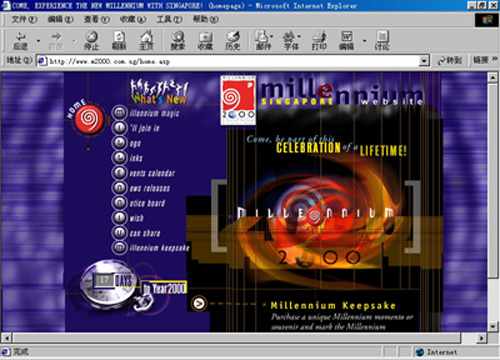Click the Millennium Keepsake heading link
The height and width of the screenshot is (360, 500).
pos(333,305)
